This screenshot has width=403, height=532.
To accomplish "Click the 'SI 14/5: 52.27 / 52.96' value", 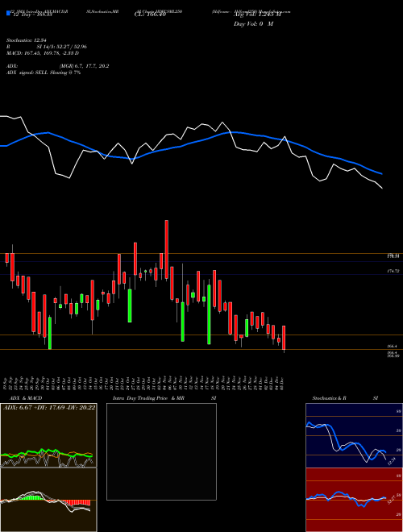I will pyautogui.click(x=61, y=47).
